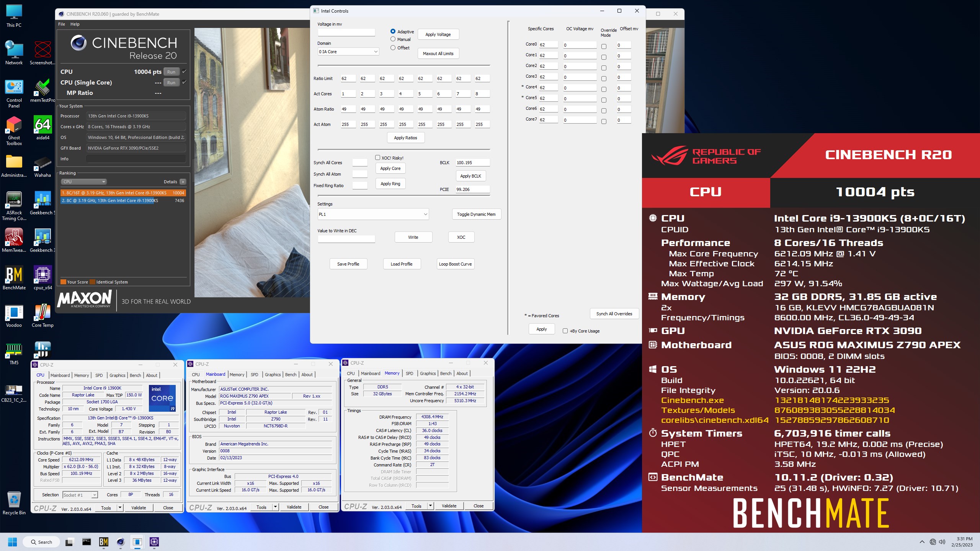Open the CB23_1C desktop file icon
980x551 pixels.
tap(14, 393)
